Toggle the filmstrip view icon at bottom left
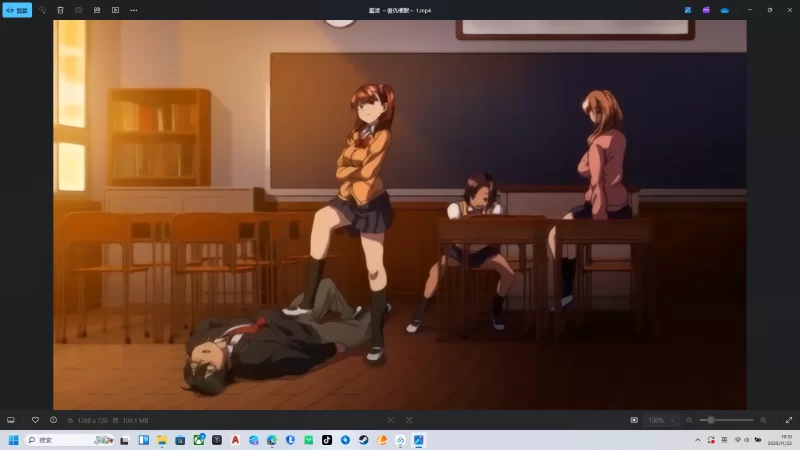 [11, 420]
